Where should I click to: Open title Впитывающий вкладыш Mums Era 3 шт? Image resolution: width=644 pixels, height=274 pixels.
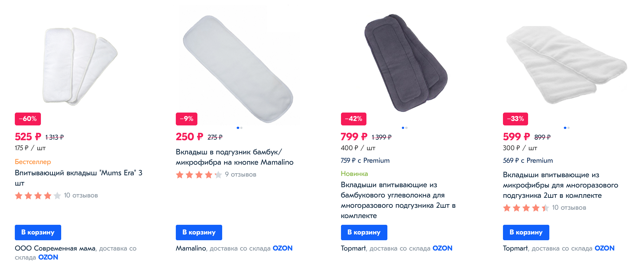(79, 178)
